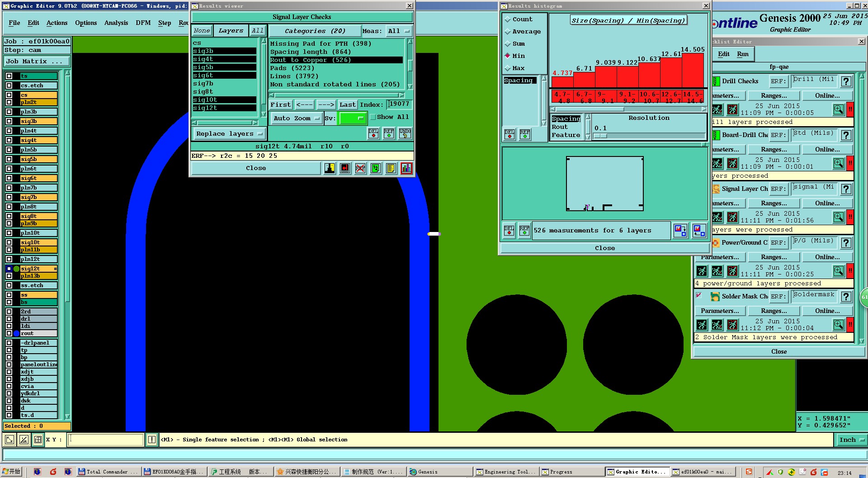Open the Inch units dropdown

tap(851, 440)
